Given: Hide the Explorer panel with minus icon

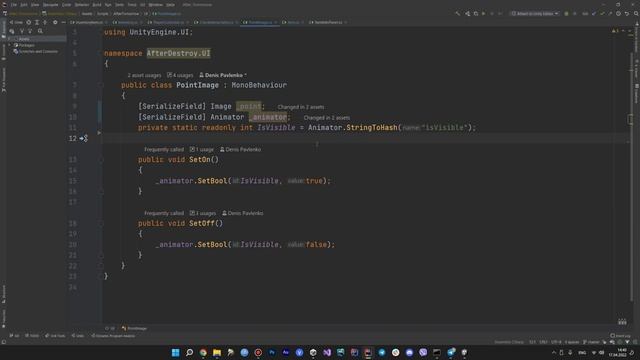Looking at the screenshot, I should point(63,22).
